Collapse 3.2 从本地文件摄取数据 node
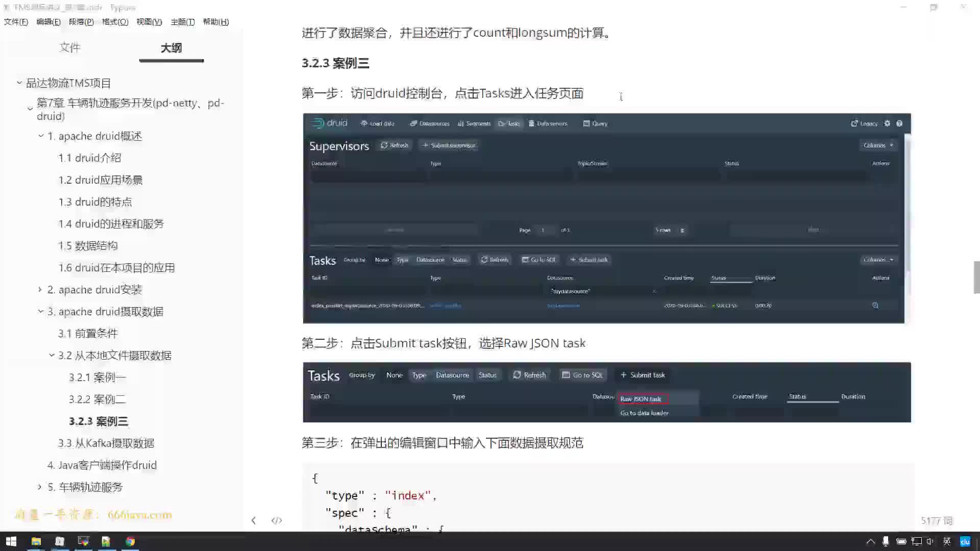 [x=52, y=355]
